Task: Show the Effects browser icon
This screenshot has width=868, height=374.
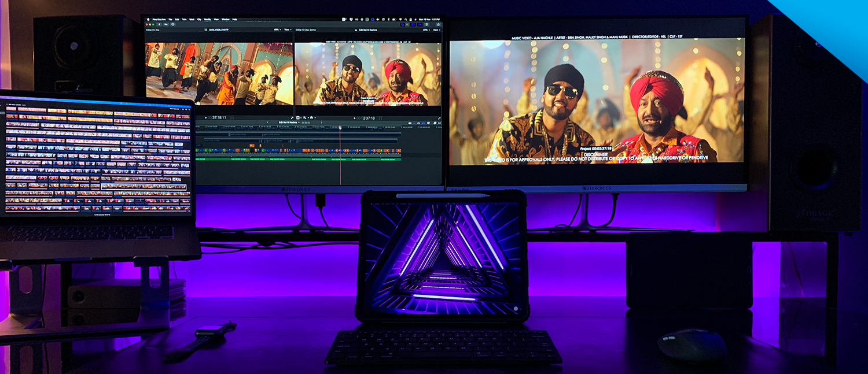Action: click(x=435, y=123)
